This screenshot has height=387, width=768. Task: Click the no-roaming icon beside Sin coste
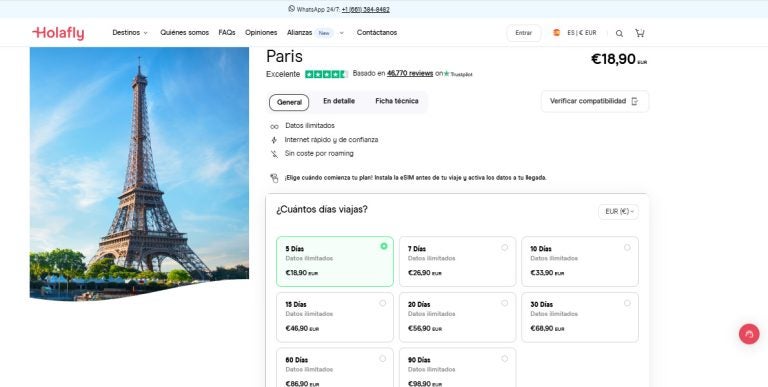274,154
